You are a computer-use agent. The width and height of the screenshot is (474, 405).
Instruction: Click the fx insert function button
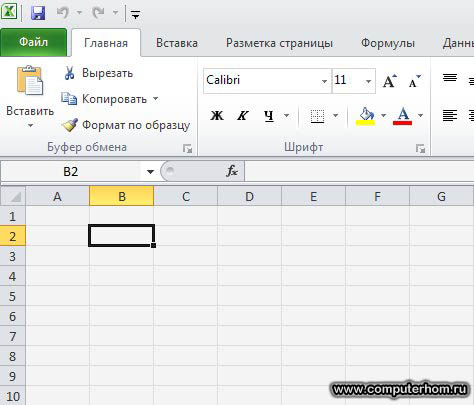point(232,171)
